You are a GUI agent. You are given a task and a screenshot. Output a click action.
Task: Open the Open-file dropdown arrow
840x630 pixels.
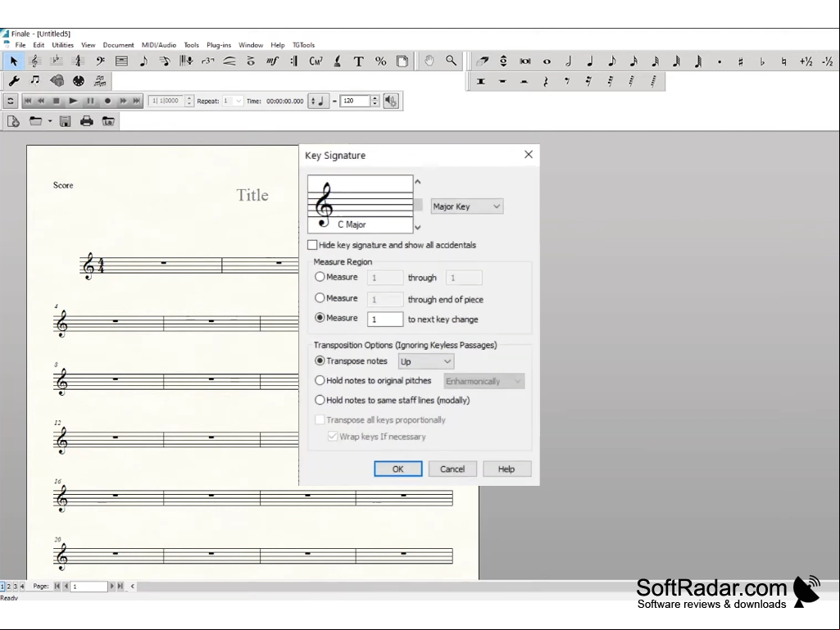pos(50,121)
